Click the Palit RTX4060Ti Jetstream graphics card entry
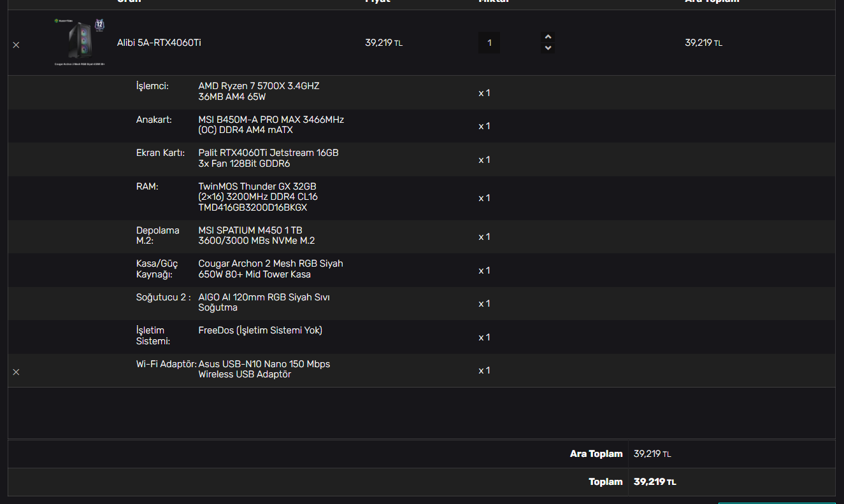Screen dimensions: 844x504 pos(268,158)
